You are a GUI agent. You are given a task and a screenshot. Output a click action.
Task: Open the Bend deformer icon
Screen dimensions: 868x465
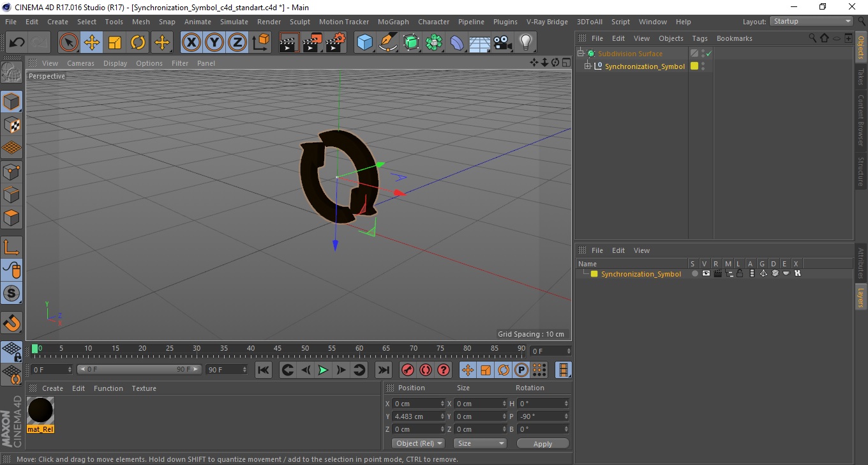tap(457, 43)
